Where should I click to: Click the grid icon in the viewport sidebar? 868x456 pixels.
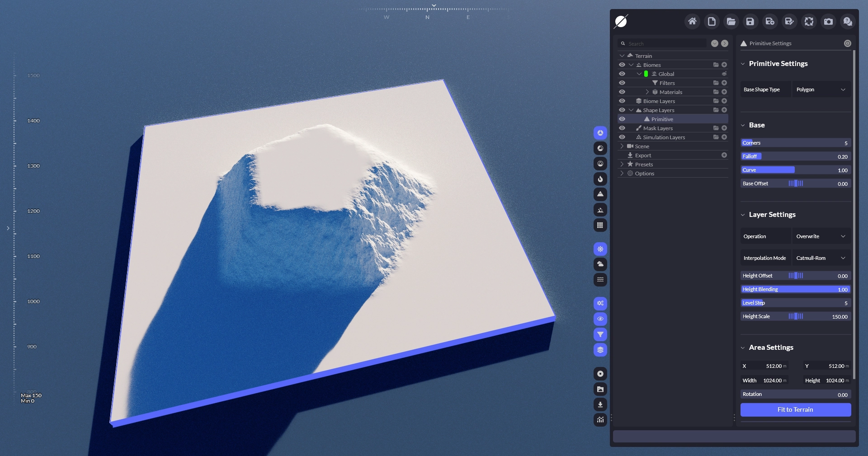600,225
